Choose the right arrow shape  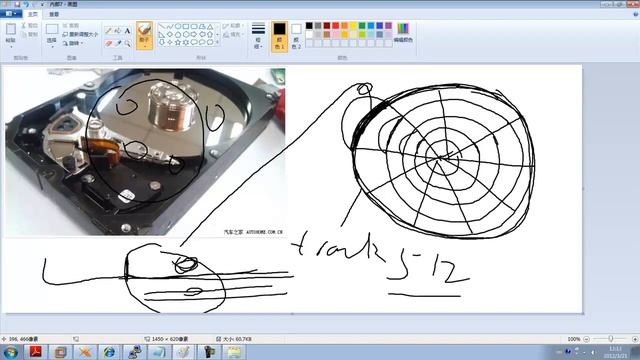194,34
